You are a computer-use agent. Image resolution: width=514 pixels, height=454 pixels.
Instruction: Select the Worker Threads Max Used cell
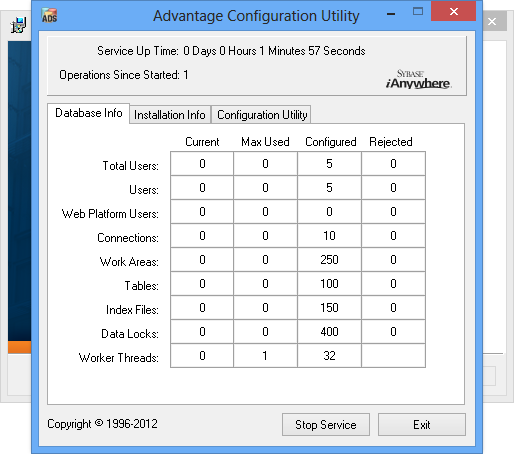click(265, 356)
